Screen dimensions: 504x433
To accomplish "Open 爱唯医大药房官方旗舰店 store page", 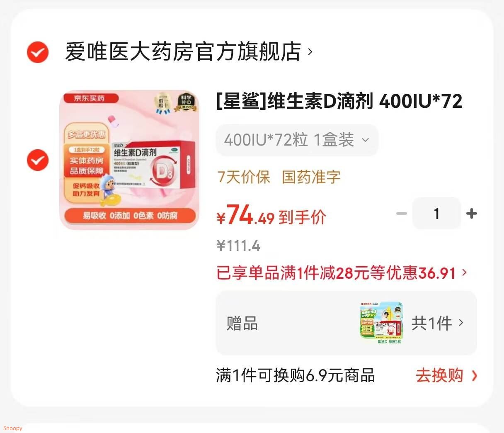I will 183,52.
